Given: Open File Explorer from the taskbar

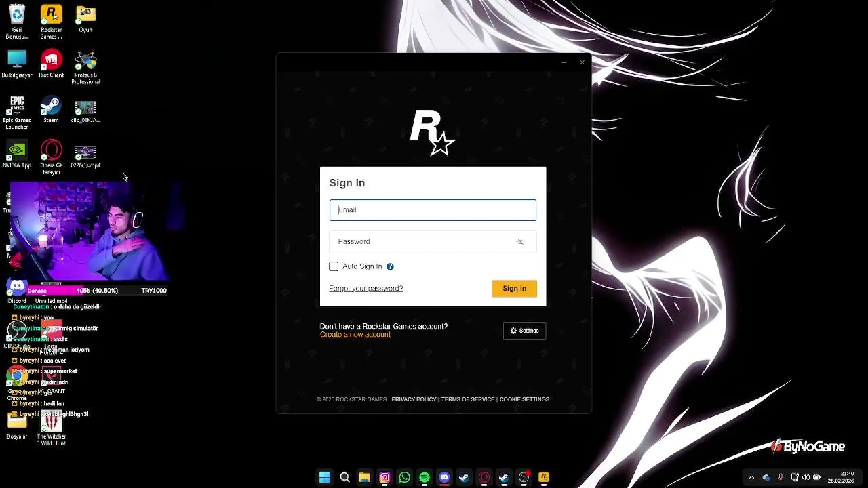Looking at the screenshot, I should tap(364, 478).
